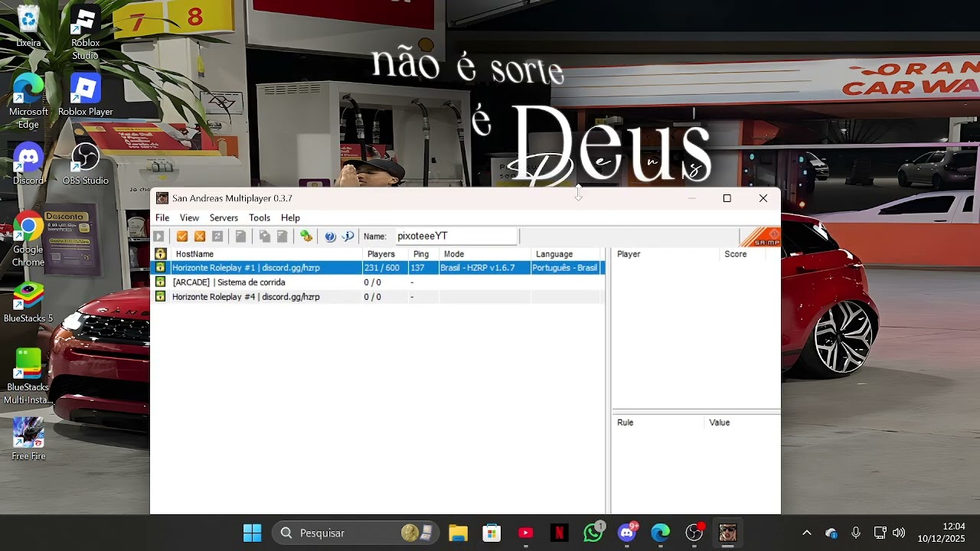Click the padlock column header icon
This screenshot has height=551, width=980.
click(x=160, y=254)
